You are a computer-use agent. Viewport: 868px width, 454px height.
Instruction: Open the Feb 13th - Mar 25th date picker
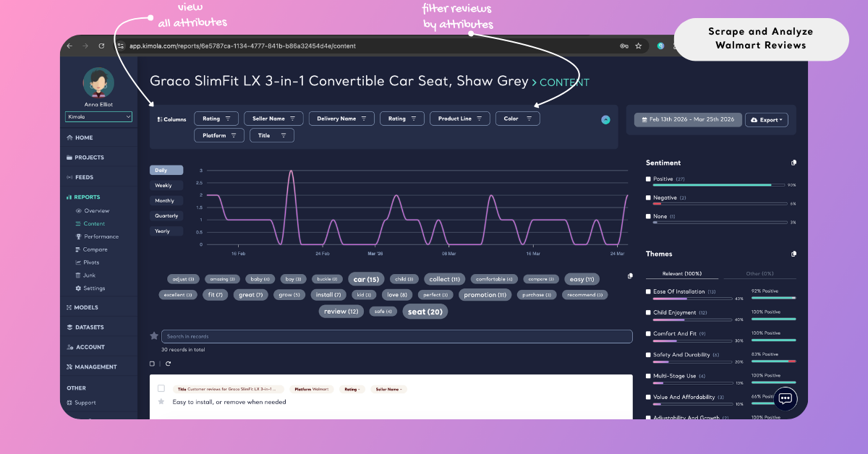click(688, 120)
